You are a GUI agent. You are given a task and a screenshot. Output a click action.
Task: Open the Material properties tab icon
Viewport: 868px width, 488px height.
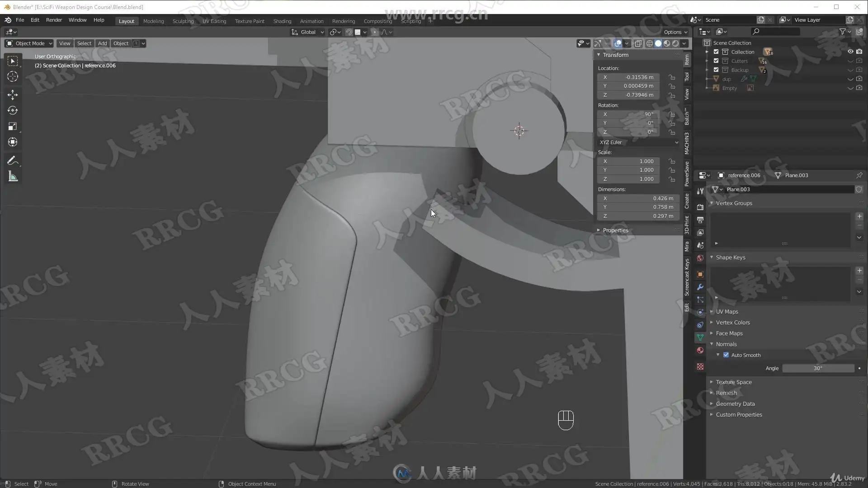pos(700,350)
